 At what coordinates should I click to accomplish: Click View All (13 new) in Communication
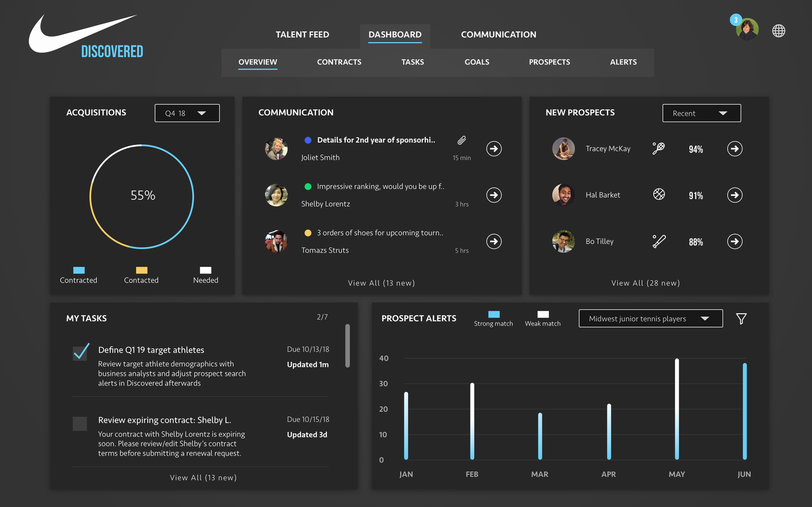coord(381,283)
